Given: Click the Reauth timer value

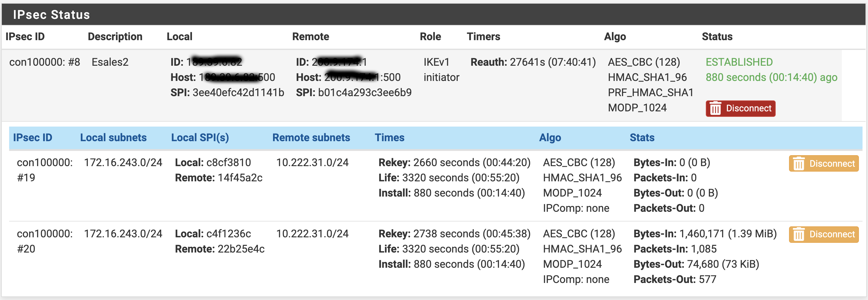Looking at the screenshot, I should pos(553,62).
